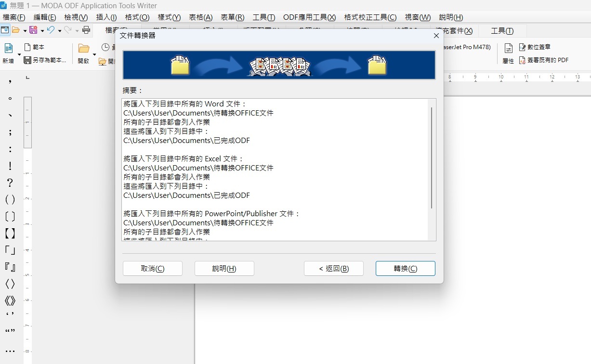Click the Print icon in quick toolbar
Screen dimensions: 591x364
tap(86, 30)
